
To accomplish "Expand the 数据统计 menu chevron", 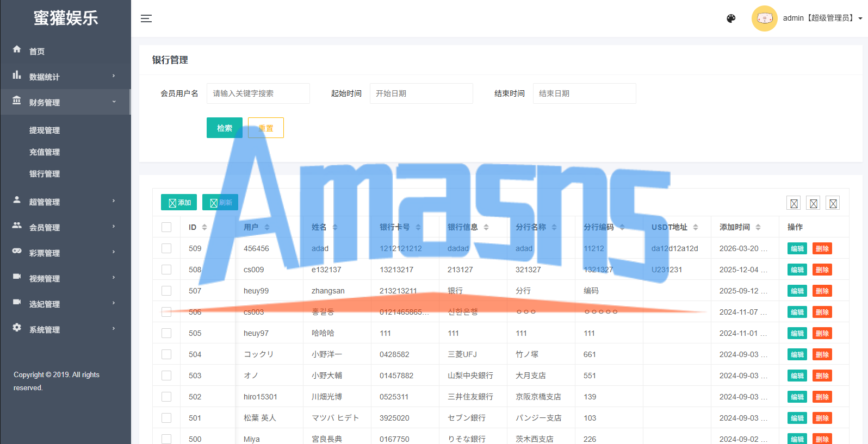I will tap(114, 76).
